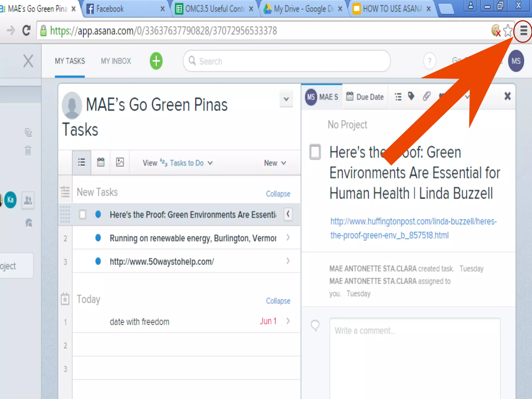Expand the New dropdown menu

click(x=275, y=163)
